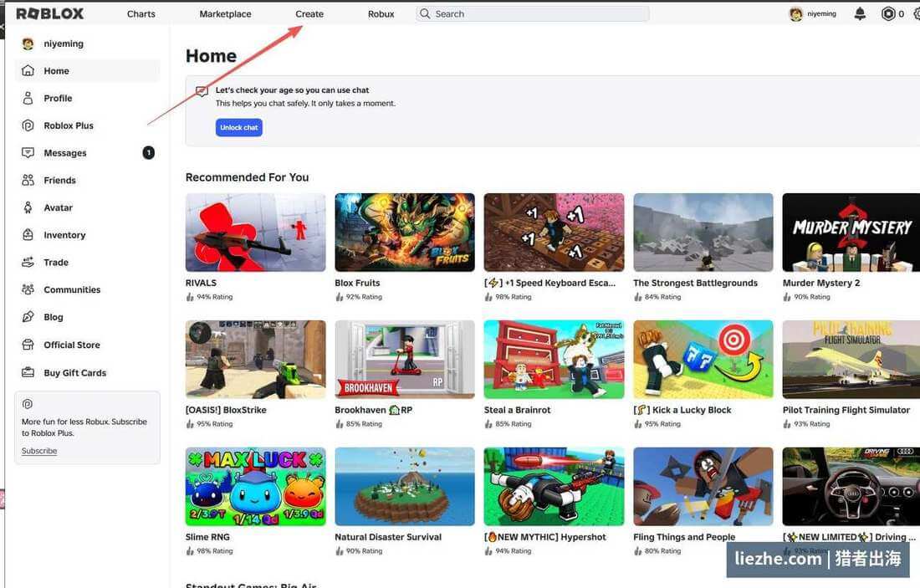Select Home in the sidebar menu
920x588 pixels.
point(87,70)
